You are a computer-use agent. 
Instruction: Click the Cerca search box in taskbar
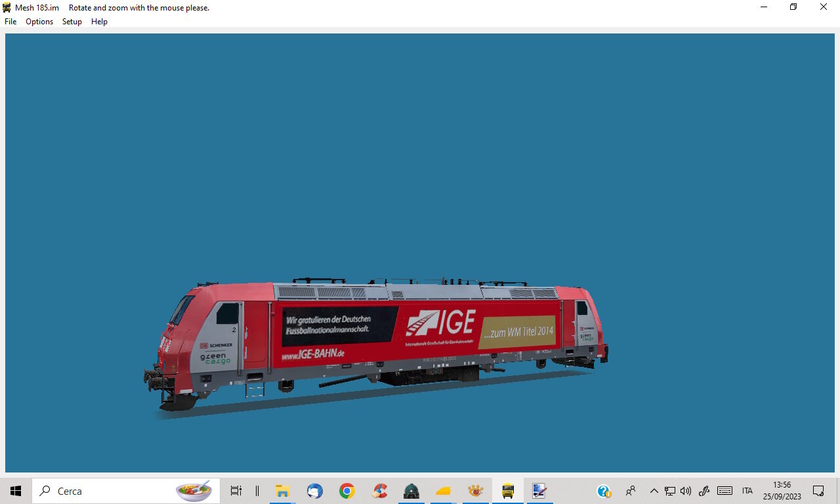tap(126, 491)
